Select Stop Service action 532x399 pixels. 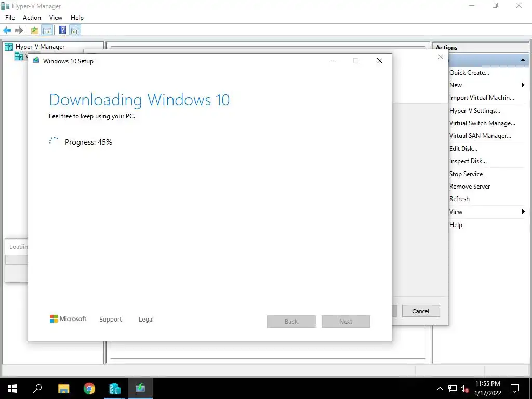(466, 174)
